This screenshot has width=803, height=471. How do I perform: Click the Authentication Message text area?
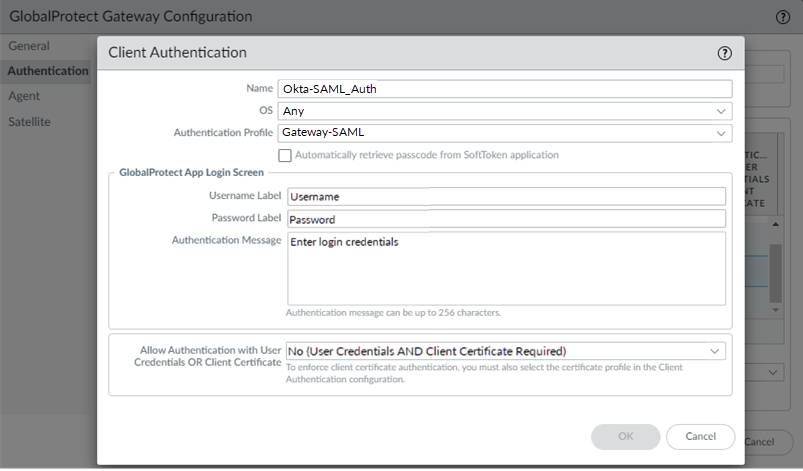pos(505,267)
